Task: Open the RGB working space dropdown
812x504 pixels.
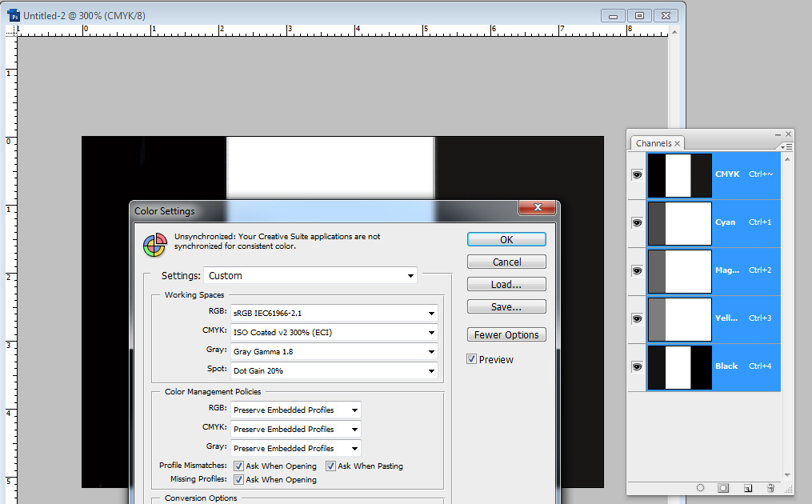Action: pos(334,313)
